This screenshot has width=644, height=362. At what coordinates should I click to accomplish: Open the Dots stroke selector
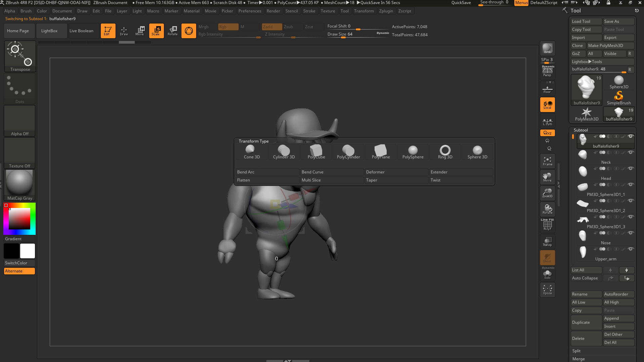(20, 89)
